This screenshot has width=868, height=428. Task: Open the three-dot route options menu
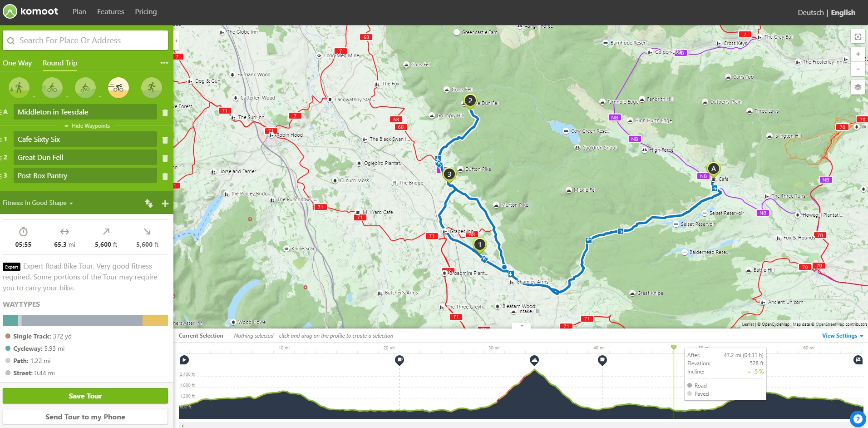pyautogui.click(x=164, y=63)
